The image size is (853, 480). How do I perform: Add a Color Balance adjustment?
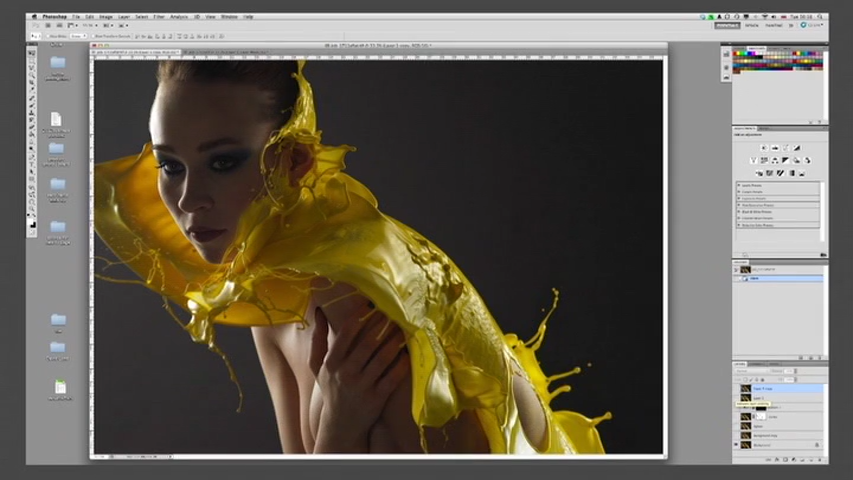[x=775, y=161]
